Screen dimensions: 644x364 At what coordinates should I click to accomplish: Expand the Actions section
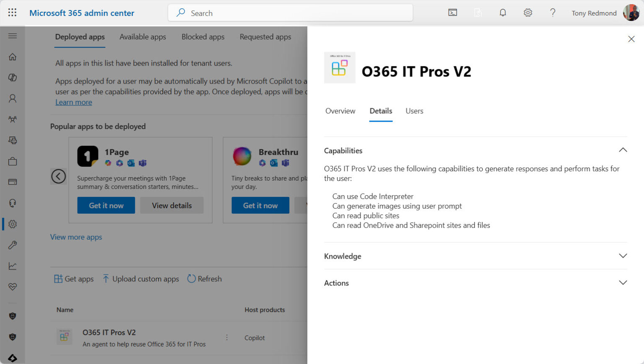pyautogui.click(x=623, y=283)
